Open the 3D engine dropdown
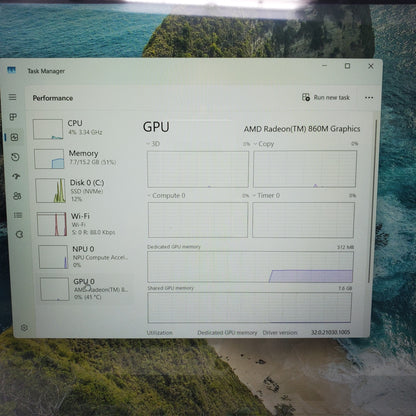Screen dimensions: 416x416 coord(153,144)
